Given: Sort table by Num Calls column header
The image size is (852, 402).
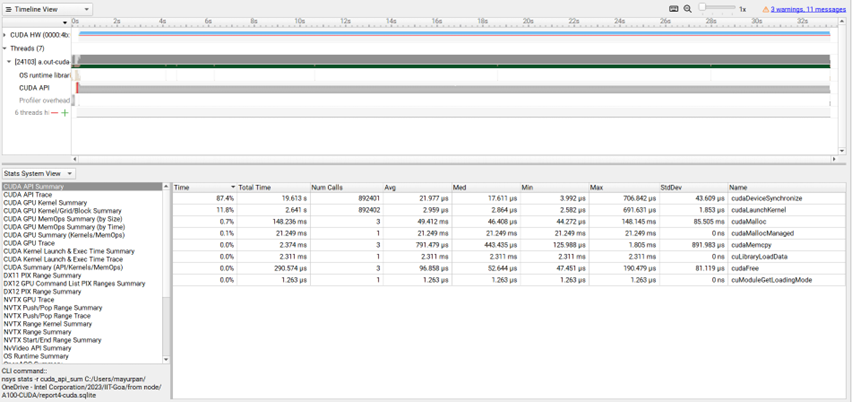Looking at the screenshot, I should (x=345, y=187).
